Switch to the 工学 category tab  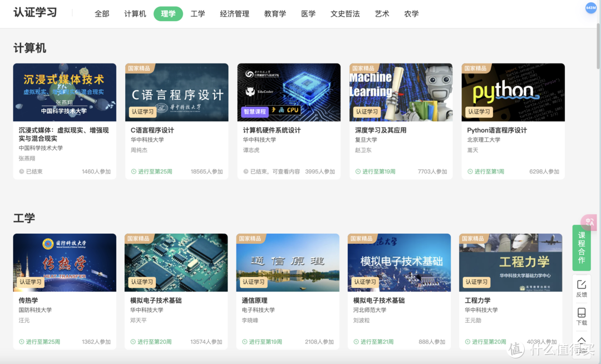point(198,14)
